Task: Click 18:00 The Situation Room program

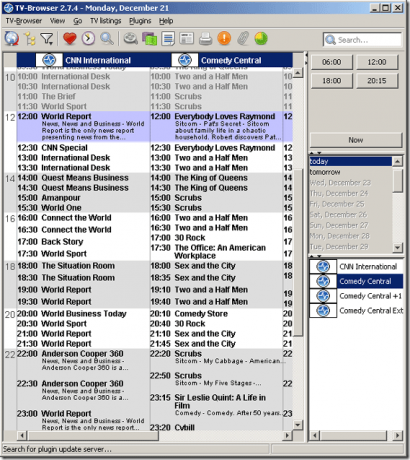Action: pos(83,266)
